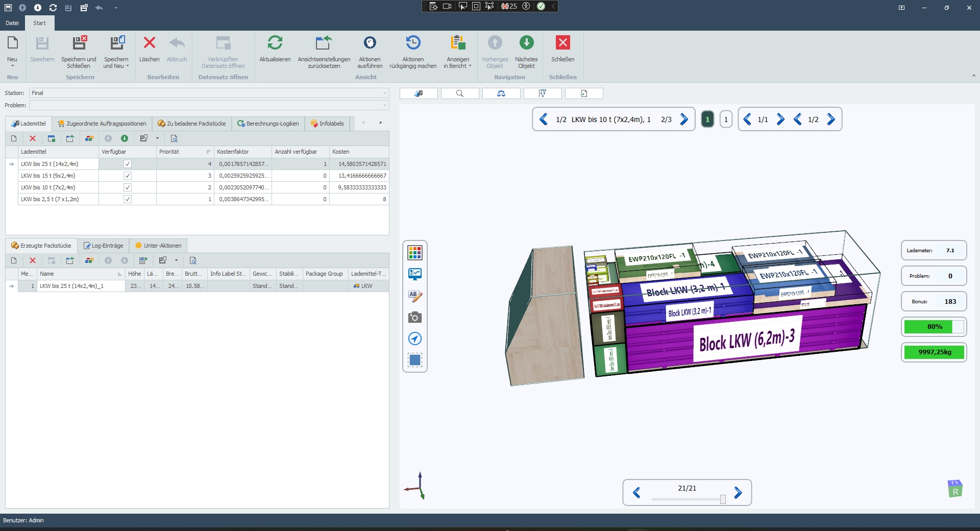
Task: Click Nächstes Objekt green arrow icon
Action: point(526,43)
